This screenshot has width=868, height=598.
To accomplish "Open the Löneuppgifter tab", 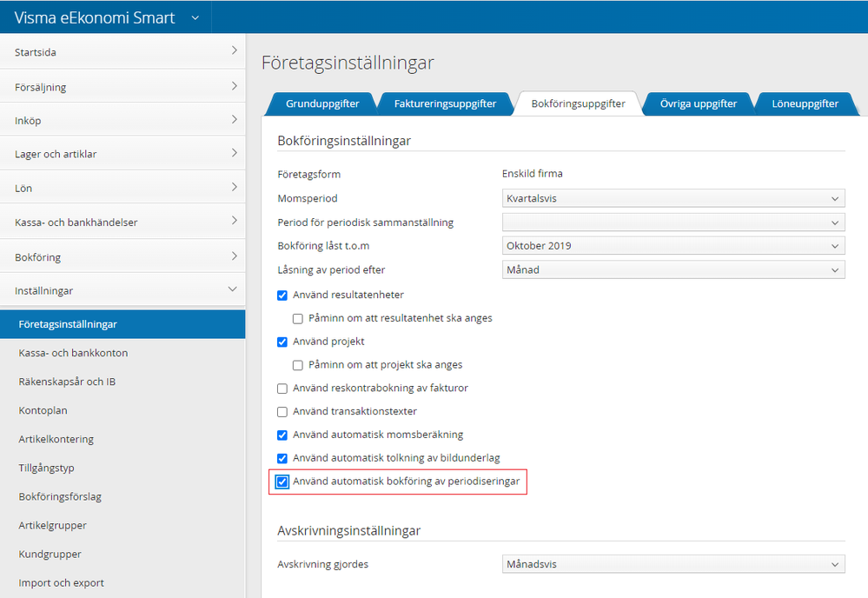I will pyautogui.click(x=805, y=103).
